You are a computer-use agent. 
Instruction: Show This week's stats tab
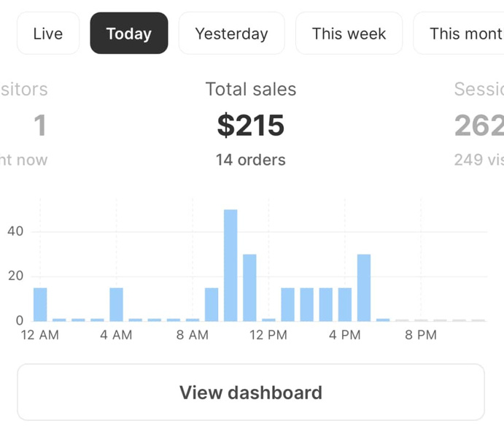coord(349,34)
